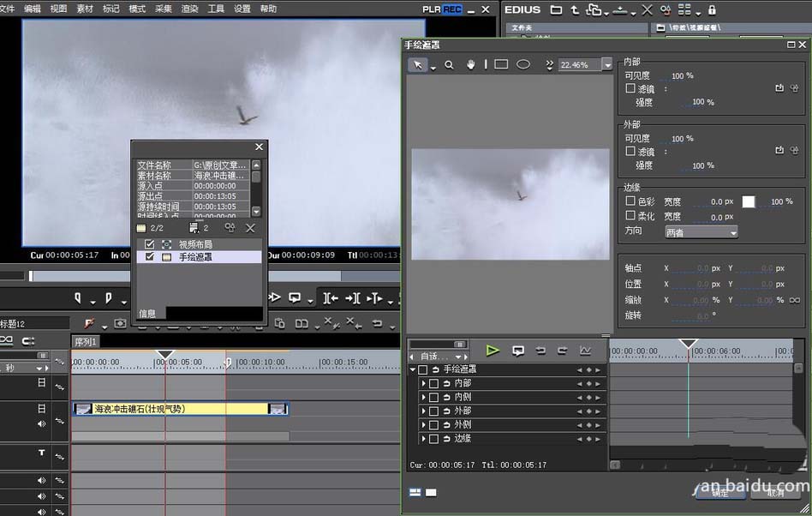Enable the 外部 滤镜 filter checkbox

(x=630, y=151)
